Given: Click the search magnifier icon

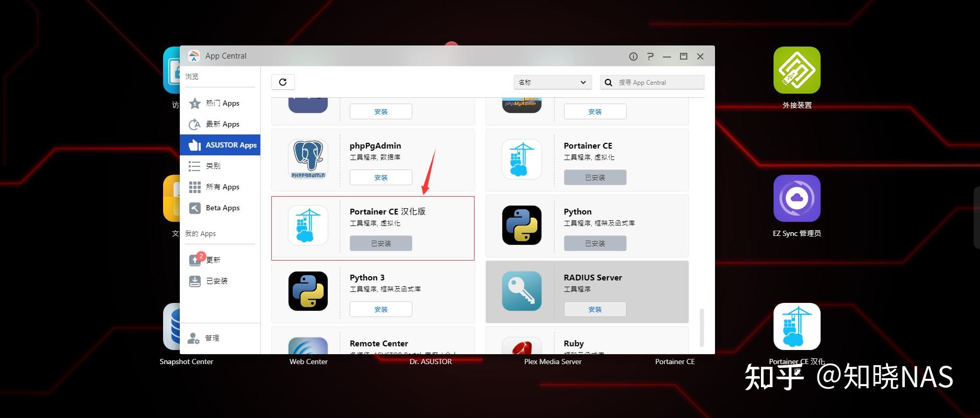Looking at the screenshot, I should click(x=608, y=82).
